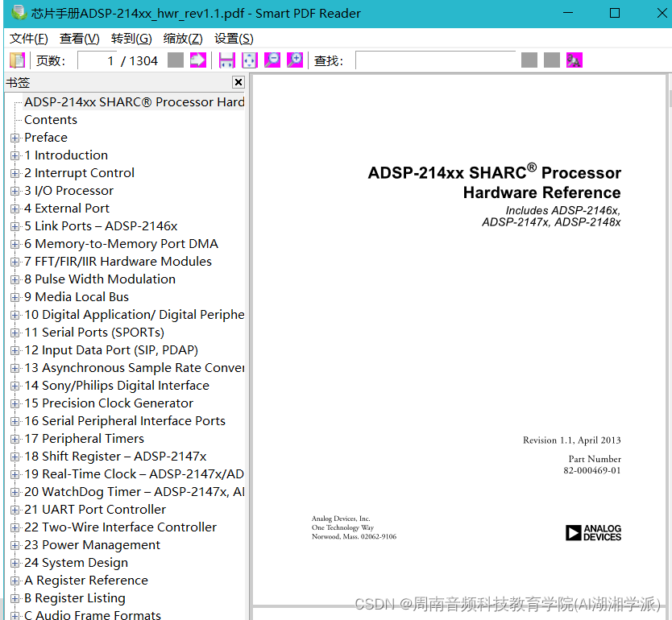Image resolution: width=672 pixels, height=620 pixels.
Task: Expand 11 Serial Ports (SPORTs) node
Action: point(15,333)
